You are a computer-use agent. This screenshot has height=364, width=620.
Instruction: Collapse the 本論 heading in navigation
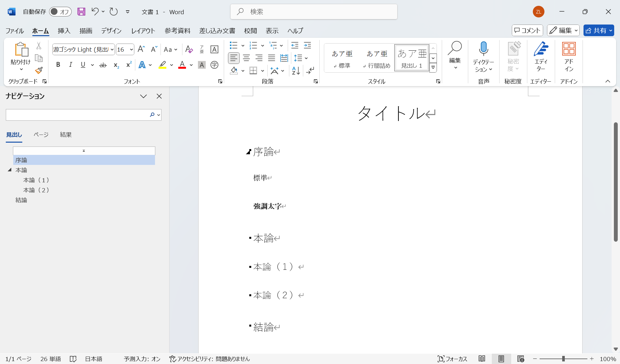[10, 170]
